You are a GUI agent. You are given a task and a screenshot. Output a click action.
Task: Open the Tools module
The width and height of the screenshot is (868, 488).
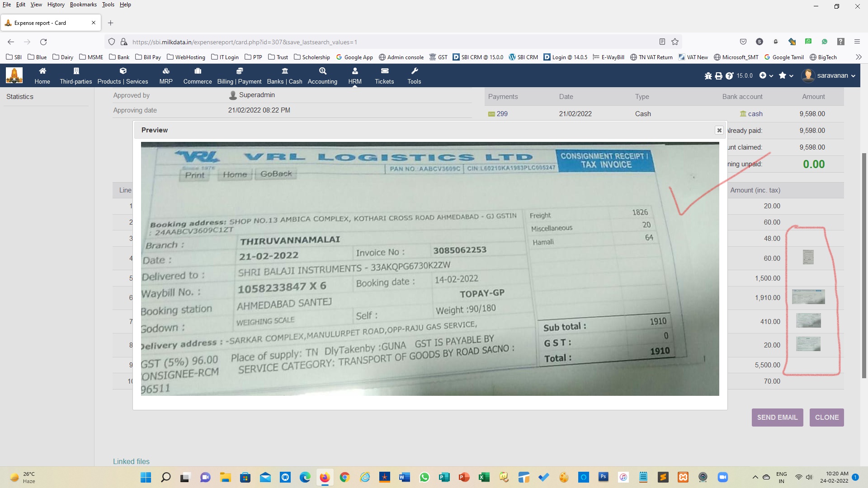tap(414, 75)
